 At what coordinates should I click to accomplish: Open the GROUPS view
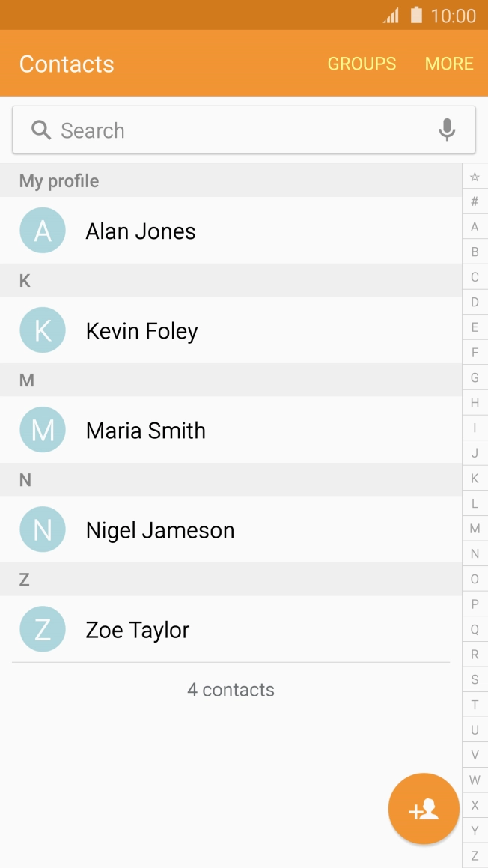click(362, 64)
